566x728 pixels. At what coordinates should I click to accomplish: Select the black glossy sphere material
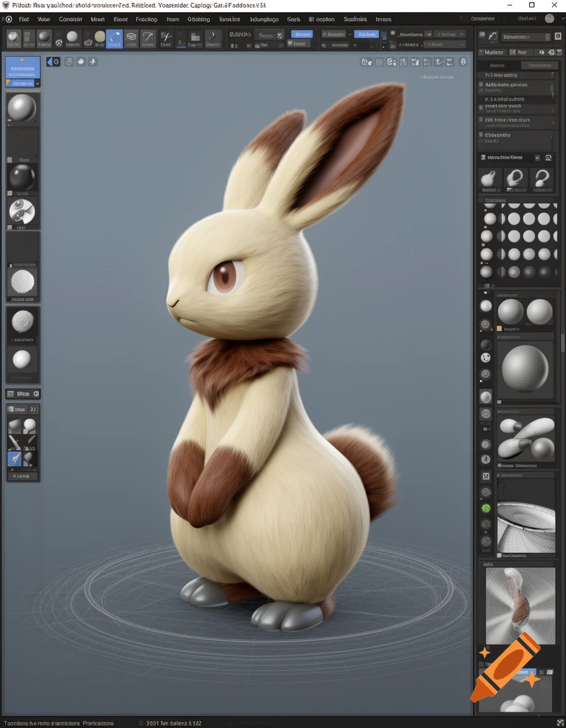(x=22, y=177)
